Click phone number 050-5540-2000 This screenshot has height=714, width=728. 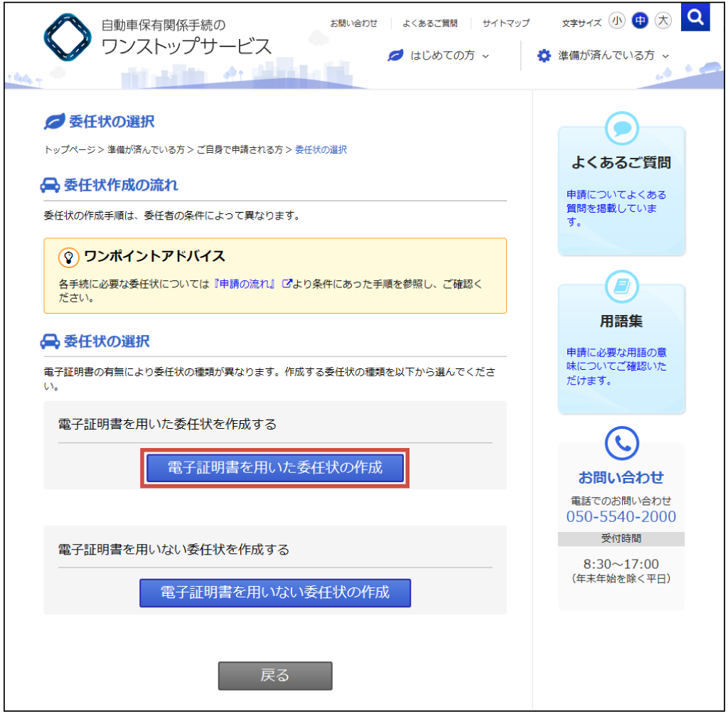click(621, 516)
